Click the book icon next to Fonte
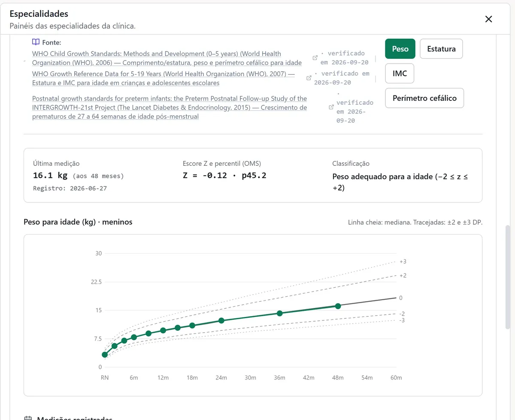 pos(36,42)
